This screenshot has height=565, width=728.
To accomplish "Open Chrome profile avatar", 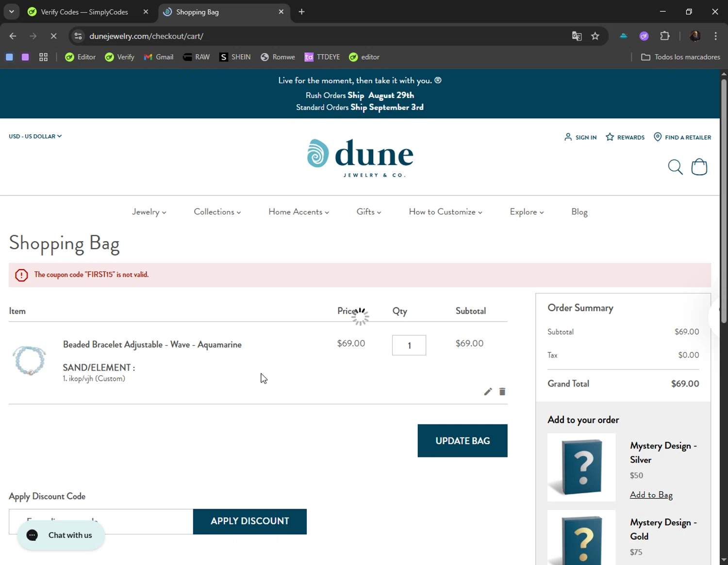I will 695,36.
